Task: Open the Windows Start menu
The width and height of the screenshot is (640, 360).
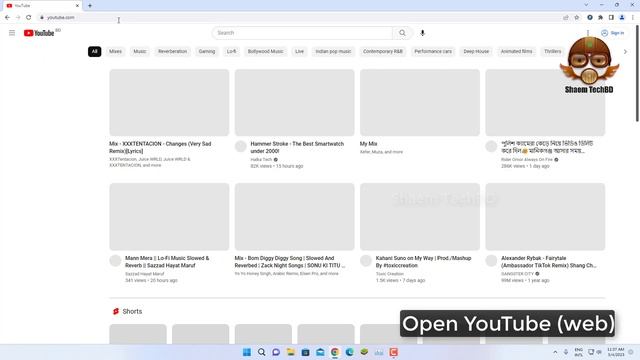Action: click(247, 352)
